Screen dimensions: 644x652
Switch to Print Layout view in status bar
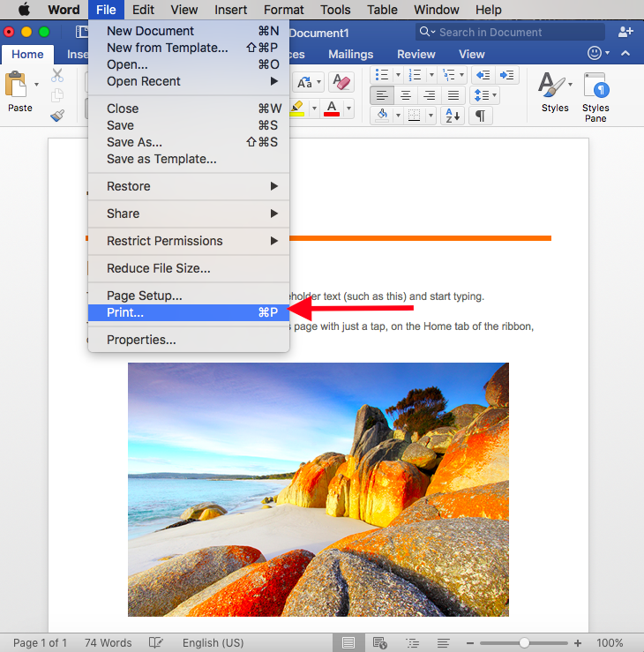(348, 643)
